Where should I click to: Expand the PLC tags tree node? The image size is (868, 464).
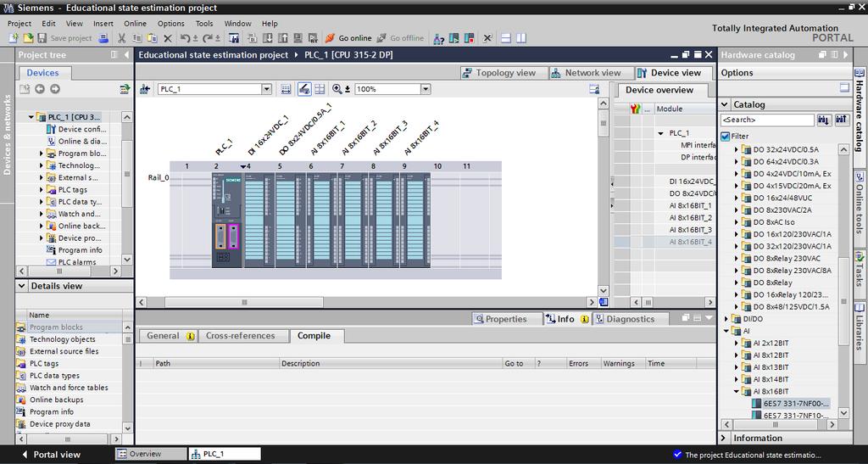pos(41,190)
